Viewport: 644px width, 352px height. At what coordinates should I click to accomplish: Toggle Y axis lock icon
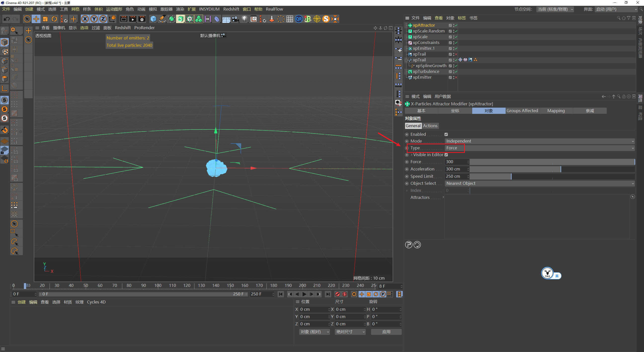(94, 19)
